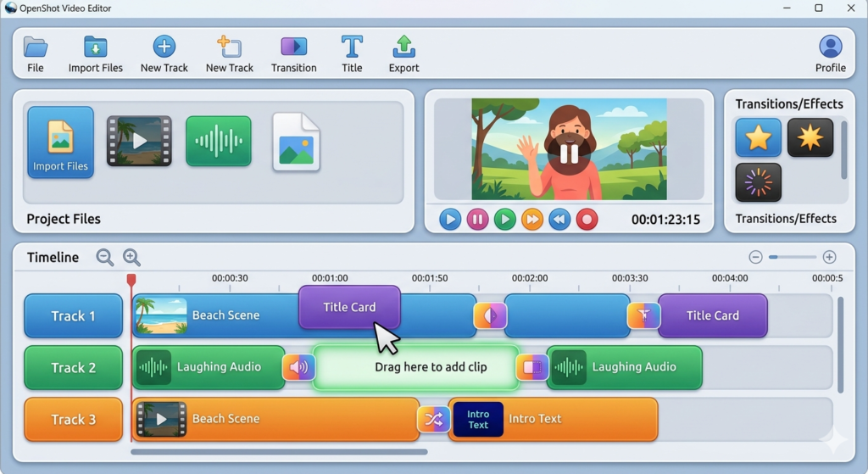Select the gold star effect on blue
This screenshot has height=474, width=868.
[x=759, y=137]
